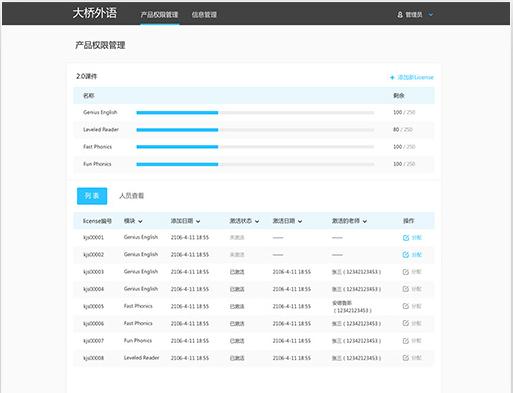The width and height of the screenshot is (513, 393).
Task: Click the assign icon for kjs00008
Action: [406, 358]
